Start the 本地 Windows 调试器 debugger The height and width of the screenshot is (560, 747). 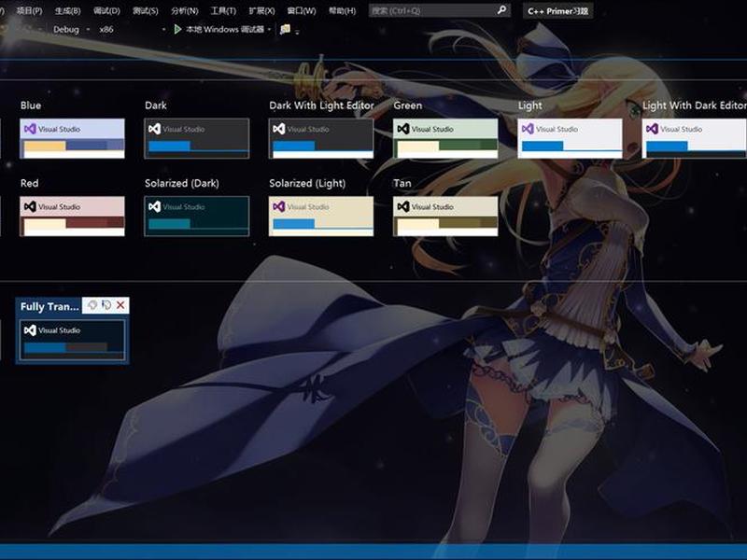pos(218,30)
